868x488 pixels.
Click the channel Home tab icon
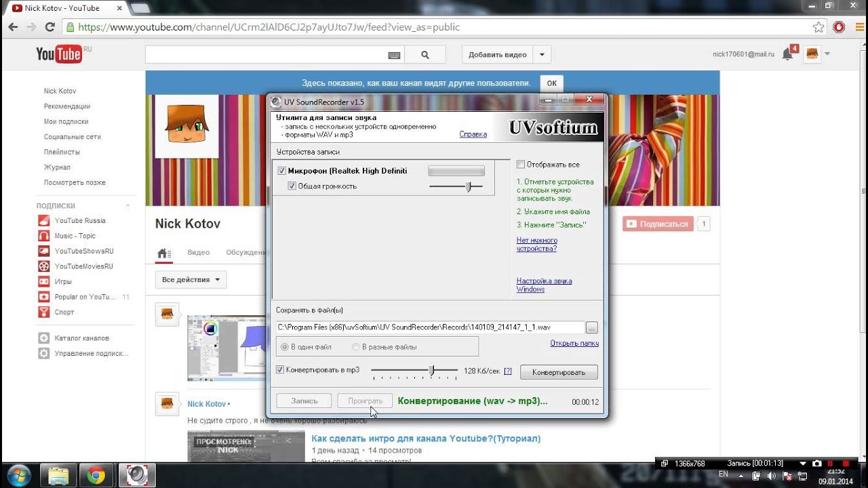coord(163,253)
